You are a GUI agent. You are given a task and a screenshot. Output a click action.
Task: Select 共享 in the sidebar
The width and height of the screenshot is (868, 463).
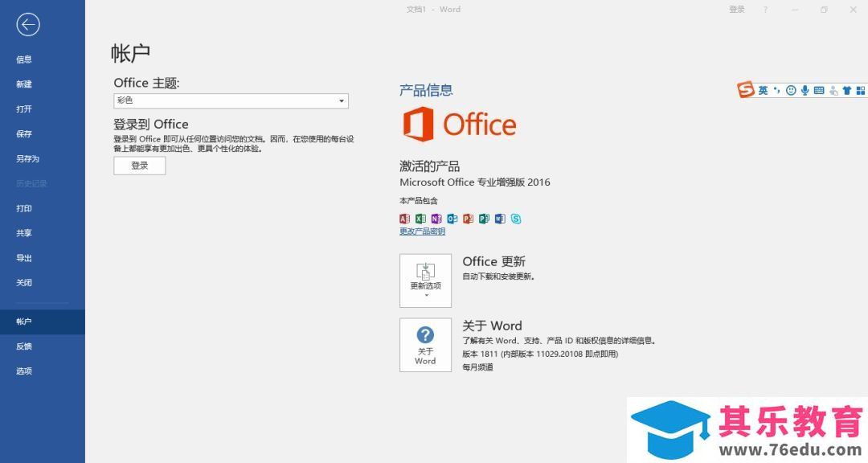(x=24, y=233)
